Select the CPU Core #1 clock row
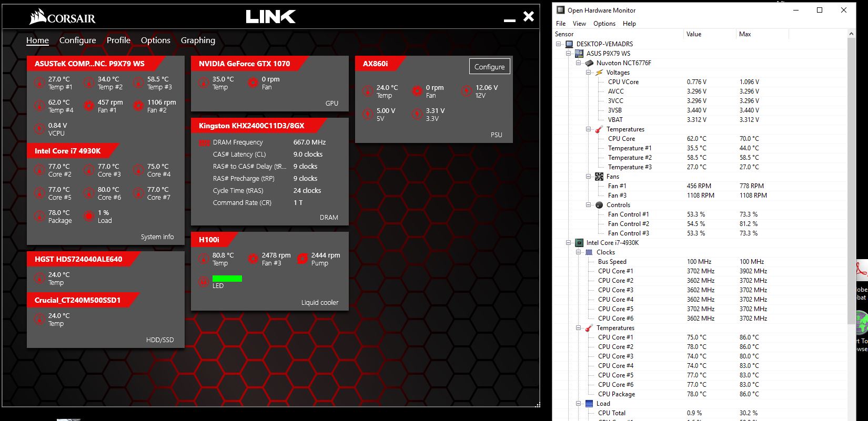The height and width of the screenshot is (421, 868). coord(700,271)
